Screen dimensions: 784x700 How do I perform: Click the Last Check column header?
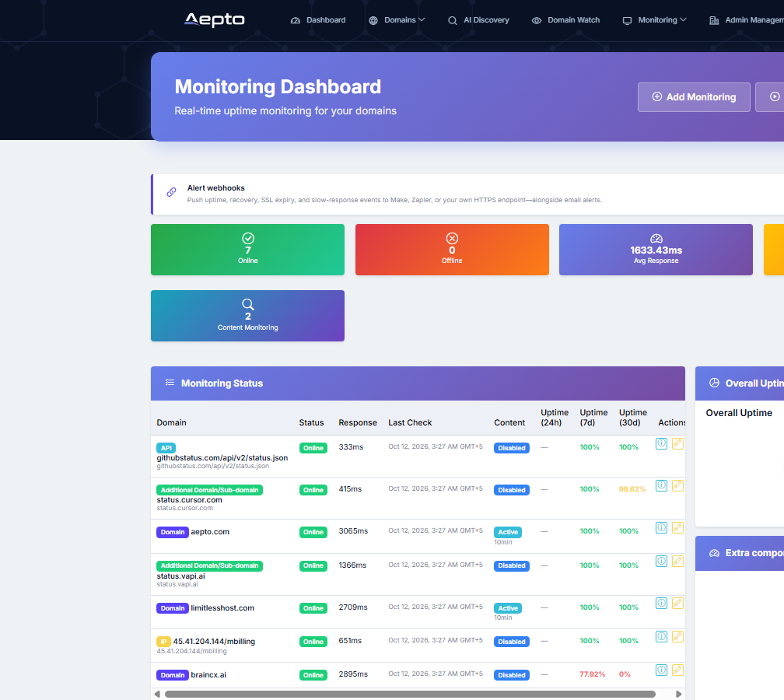(410, 422)
